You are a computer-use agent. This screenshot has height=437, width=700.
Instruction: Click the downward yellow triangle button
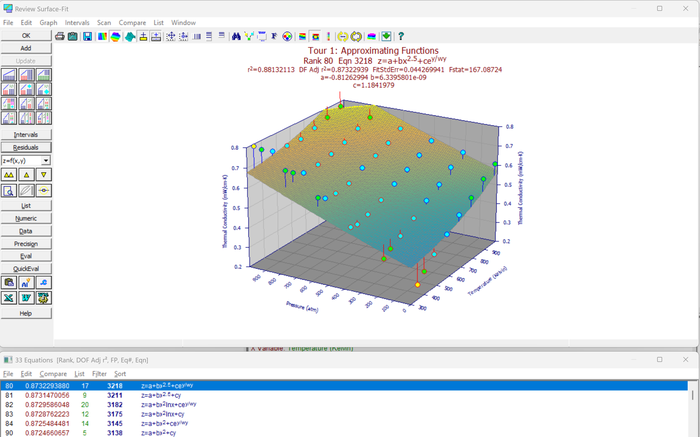coord(44,175)
